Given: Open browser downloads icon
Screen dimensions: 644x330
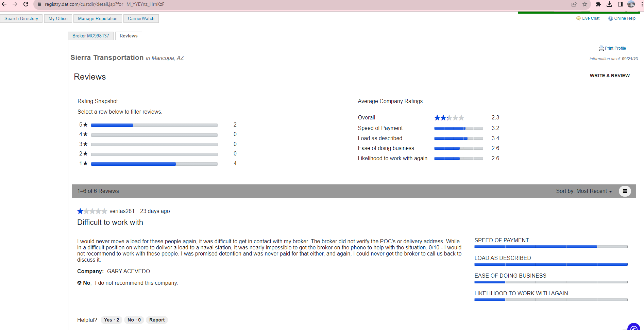Looking at the screenshot, I should tap(609, 4).
